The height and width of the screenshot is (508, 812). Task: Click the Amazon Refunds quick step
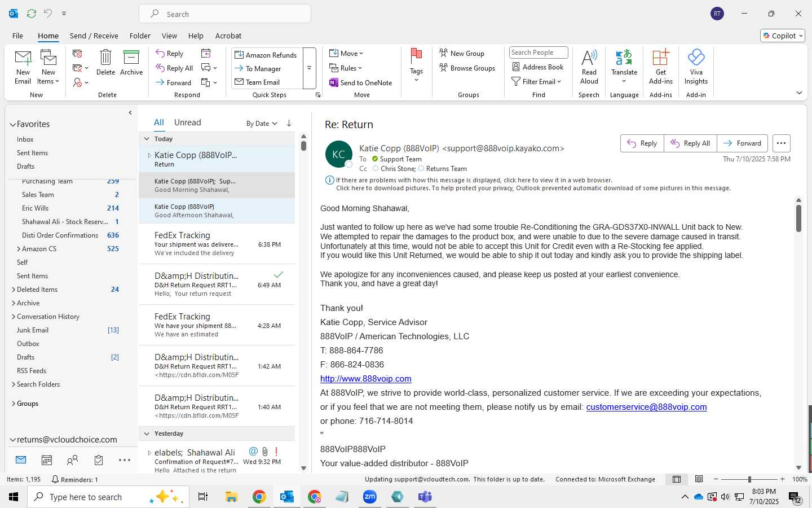tap(266, 55)
